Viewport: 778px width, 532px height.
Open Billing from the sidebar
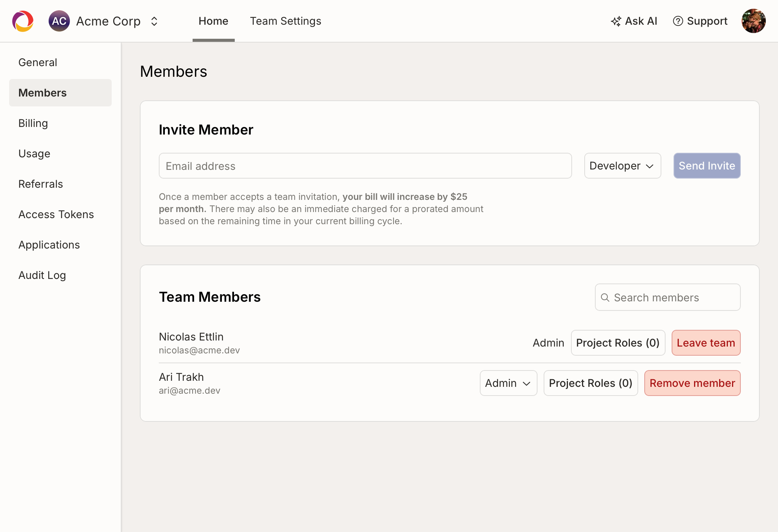point(33,123)
